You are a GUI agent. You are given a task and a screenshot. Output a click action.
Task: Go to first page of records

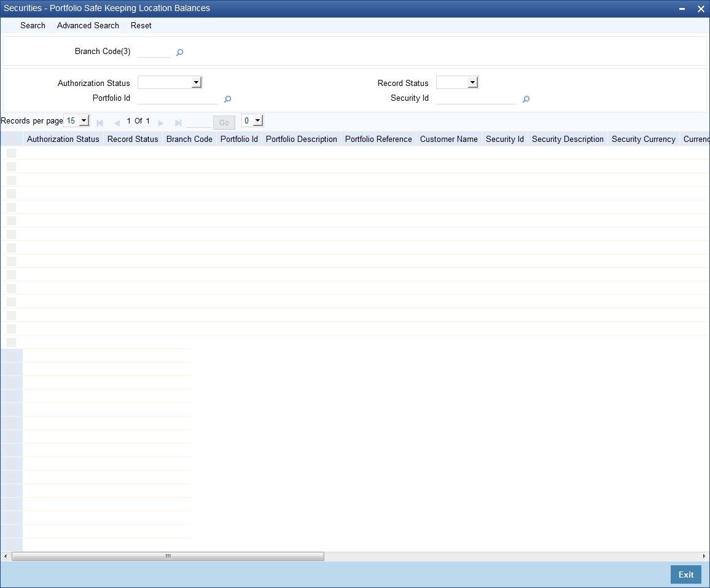tap(100, 123)
